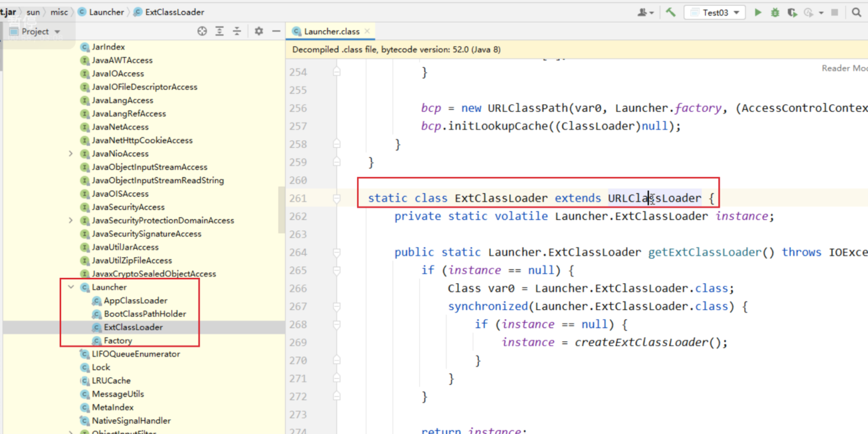
Task: Select JavaLangRefAccess in project tree
Action: click(129, 113)
